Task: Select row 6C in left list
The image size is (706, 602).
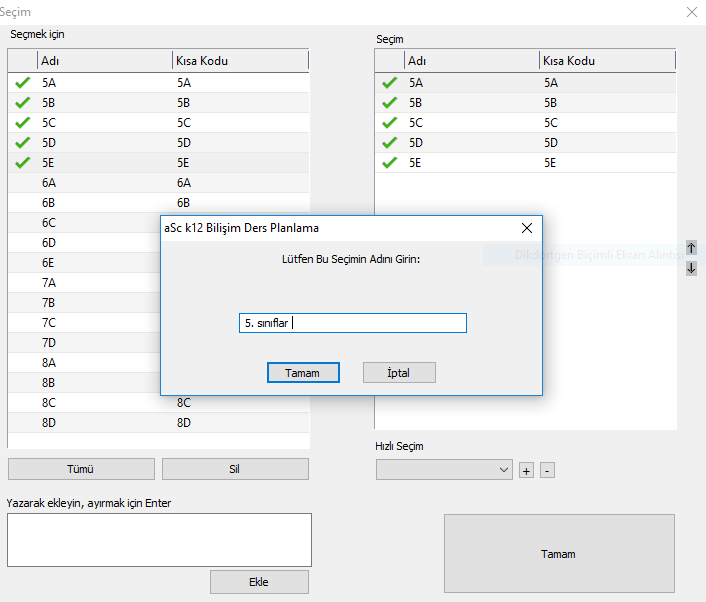Action: 84,223
